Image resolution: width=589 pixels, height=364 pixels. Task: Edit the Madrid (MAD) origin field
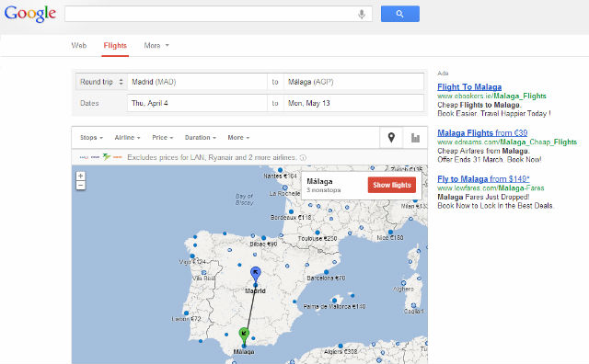point(197,82)
